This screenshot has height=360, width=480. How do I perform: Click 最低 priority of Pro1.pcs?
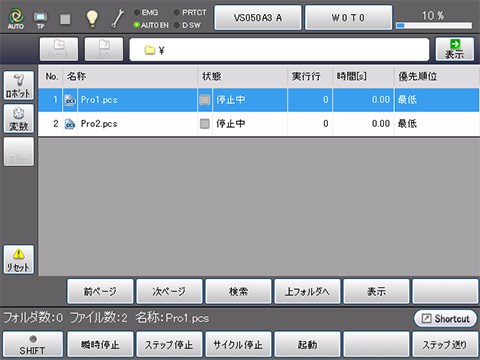coord(407,100)
